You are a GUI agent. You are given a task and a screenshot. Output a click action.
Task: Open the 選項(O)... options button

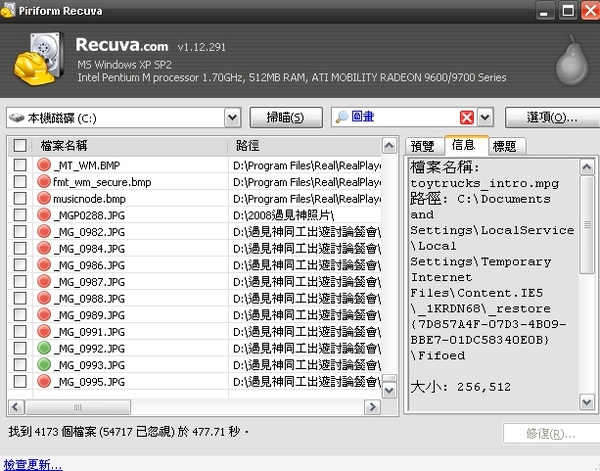(x=553, y=117)
